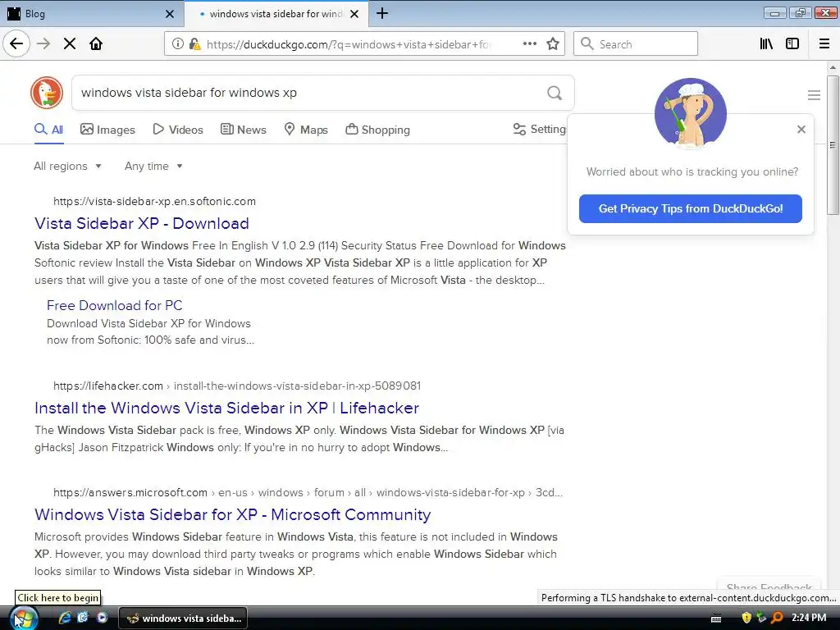Show site information icon in address bar
The width and height of the screenshot is (840, 630).
(x=178, y=44)
